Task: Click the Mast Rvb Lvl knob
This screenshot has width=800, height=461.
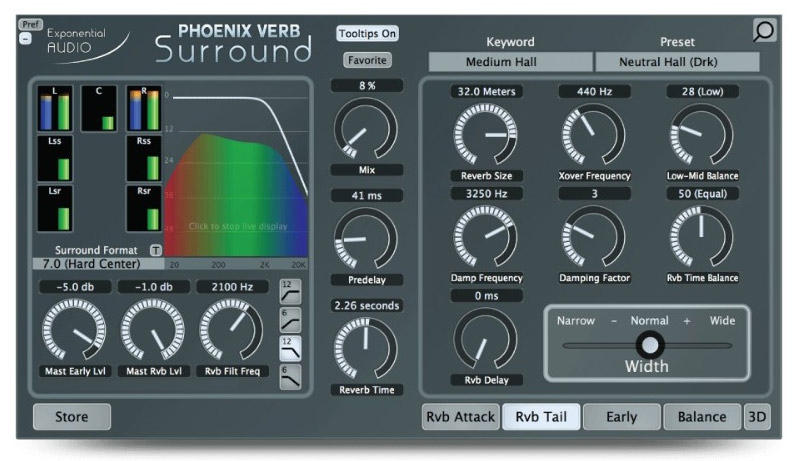Action: coord(153,330)
